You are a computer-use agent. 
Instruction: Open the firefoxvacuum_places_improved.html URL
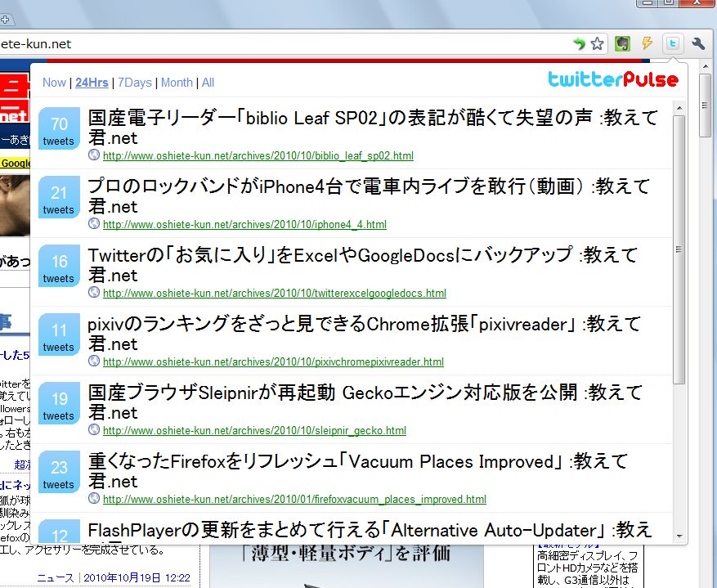coord(294,500)
